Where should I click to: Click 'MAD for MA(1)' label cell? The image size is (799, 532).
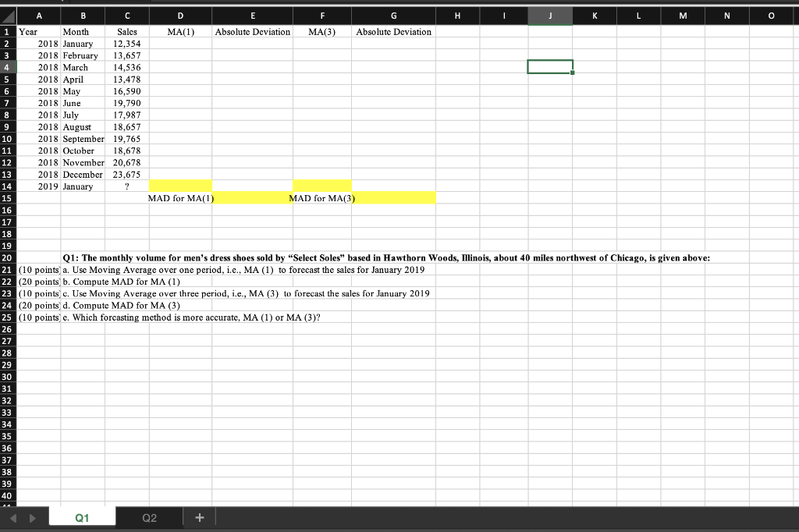tap(180, 198)
